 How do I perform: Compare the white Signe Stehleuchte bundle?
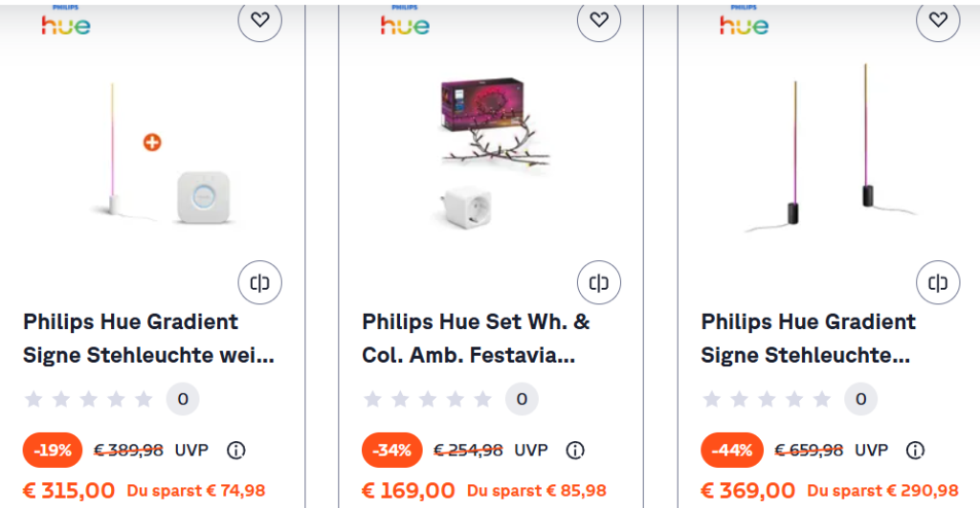coord(260,282)
